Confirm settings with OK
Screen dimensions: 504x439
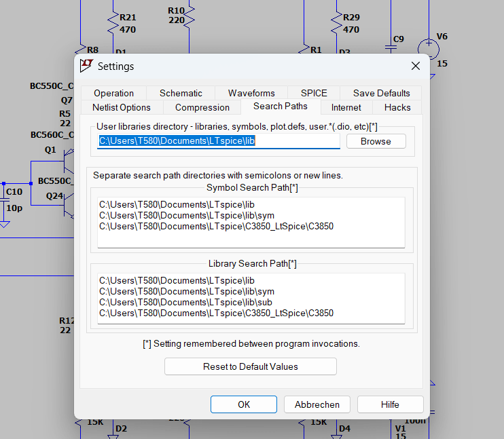tap(244, 404)
